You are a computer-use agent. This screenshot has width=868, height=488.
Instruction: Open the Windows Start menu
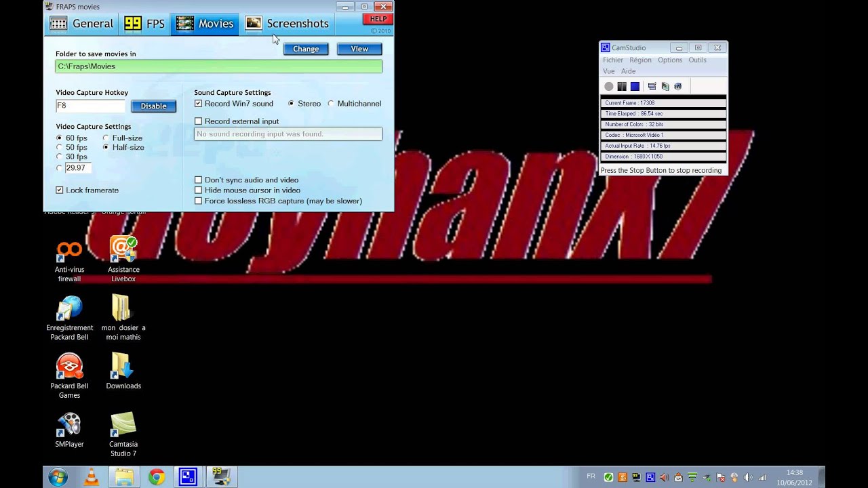[58, 477]
